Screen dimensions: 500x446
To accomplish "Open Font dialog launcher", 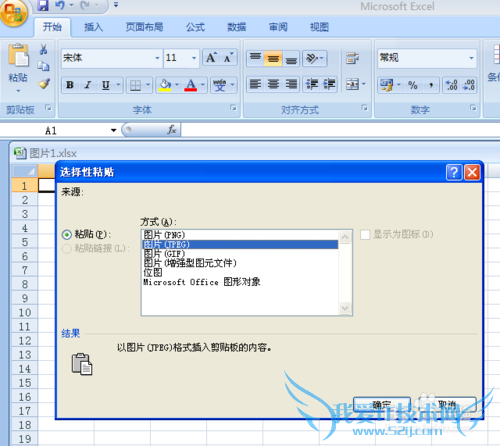I will 233,108.
